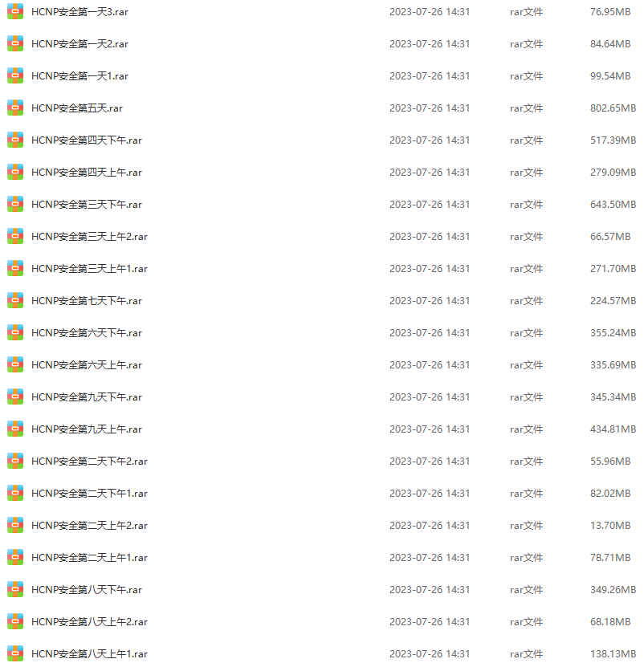Choose the file name HCNP安全第二天下午2.rar
Viewport: 644px width, 667px height.
click(89, 462)
